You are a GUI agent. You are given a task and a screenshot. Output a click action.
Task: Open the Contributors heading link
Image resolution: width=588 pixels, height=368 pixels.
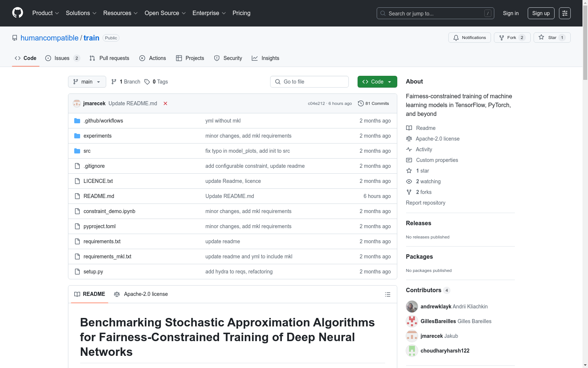click(x=428, y=290)
